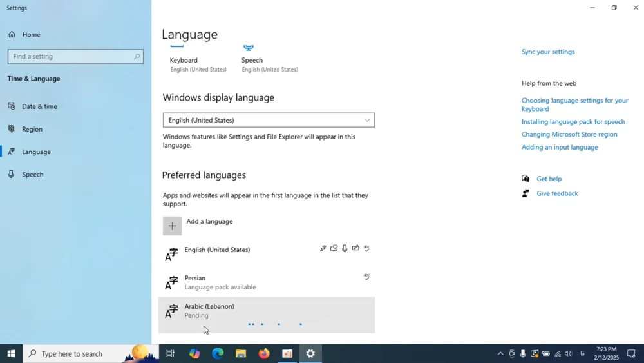Open the Windows Start menu
644x363 pixels.
11,353
